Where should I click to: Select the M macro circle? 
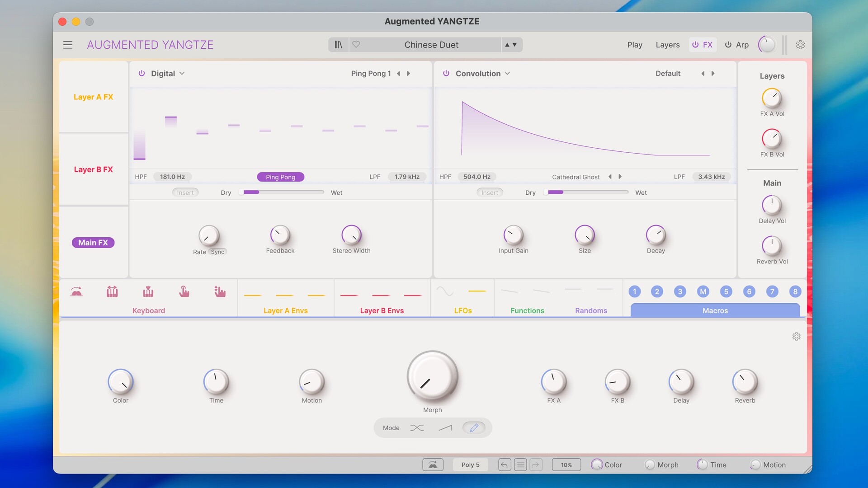click(703, 291)
